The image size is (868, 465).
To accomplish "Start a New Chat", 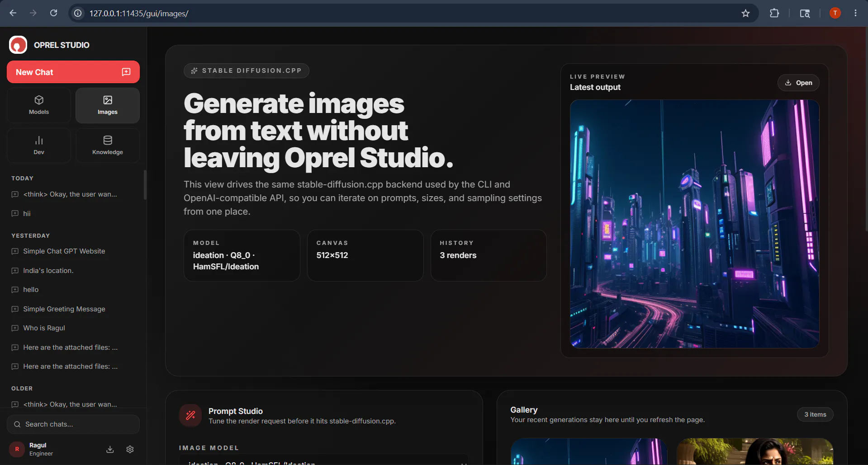I will click(x=73, y=72).
